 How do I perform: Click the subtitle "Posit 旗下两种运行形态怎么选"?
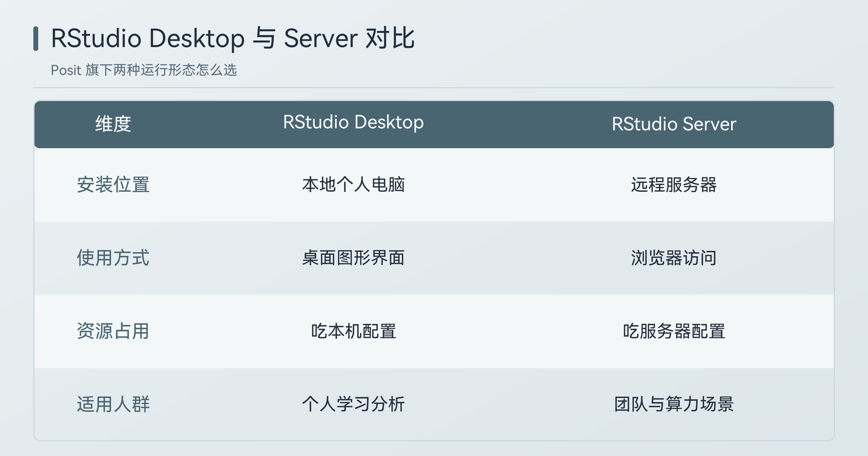(x=144, y=70)
